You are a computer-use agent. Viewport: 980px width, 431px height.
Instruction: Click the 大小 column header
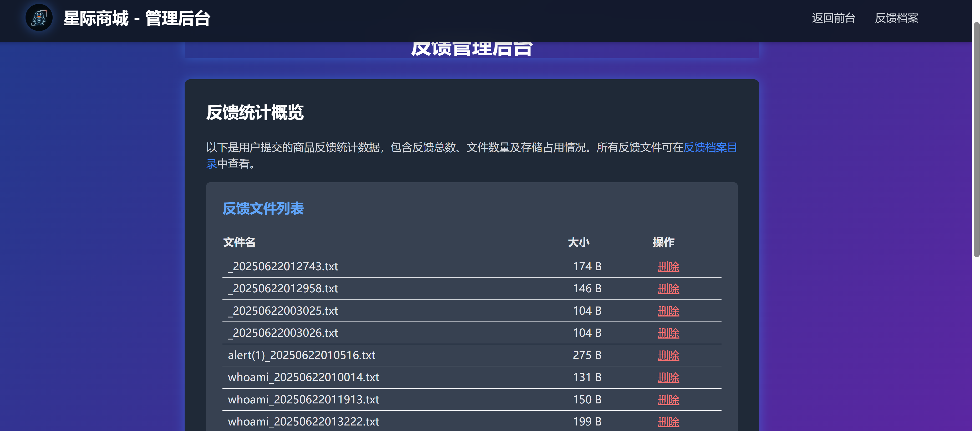click(578, 242)
